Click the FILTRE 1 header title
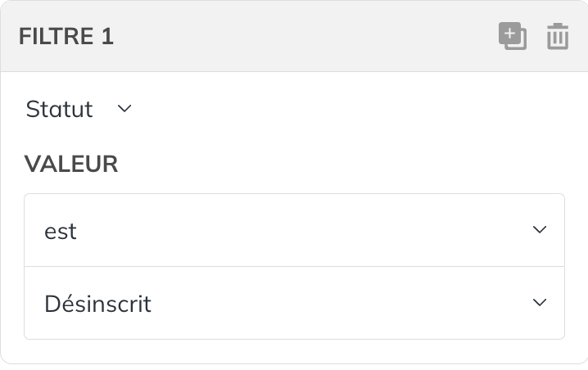Viewport: 588px width, 370px height. tap(66, 36)
